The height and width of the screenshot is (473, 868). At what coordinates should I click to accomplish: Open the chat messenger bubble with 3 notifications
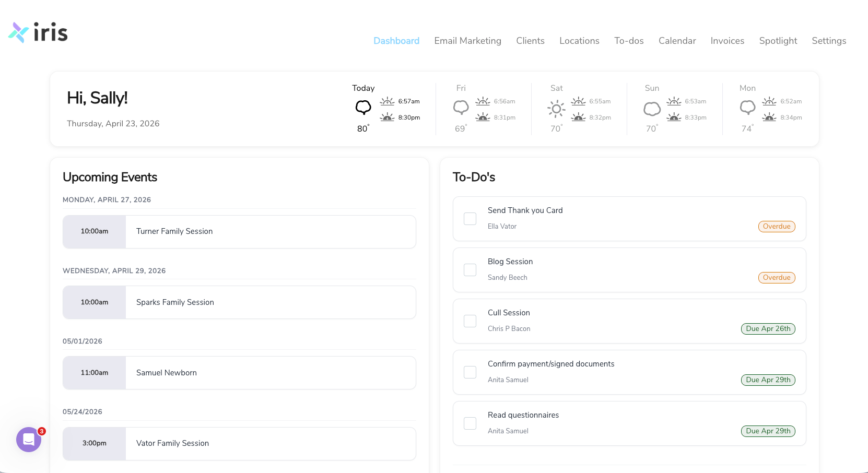[29, 440]
